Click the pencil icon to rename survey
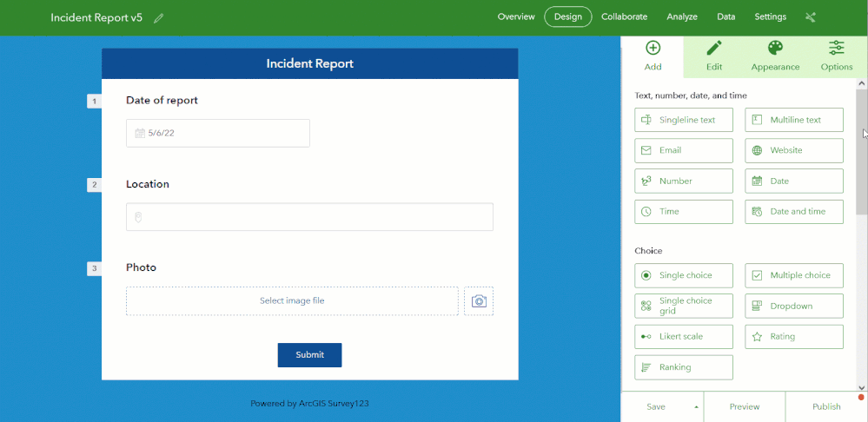 click(x=159, y=17)
